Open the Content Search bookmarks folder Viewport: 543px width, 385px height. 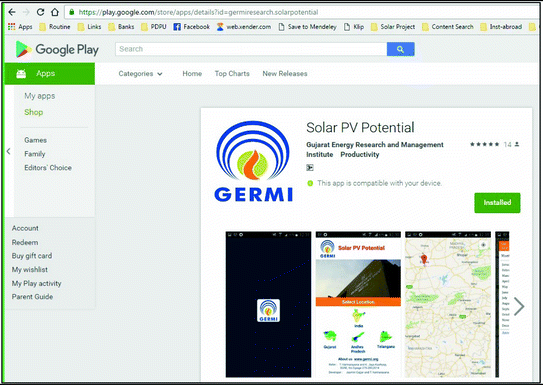[447, 27]
